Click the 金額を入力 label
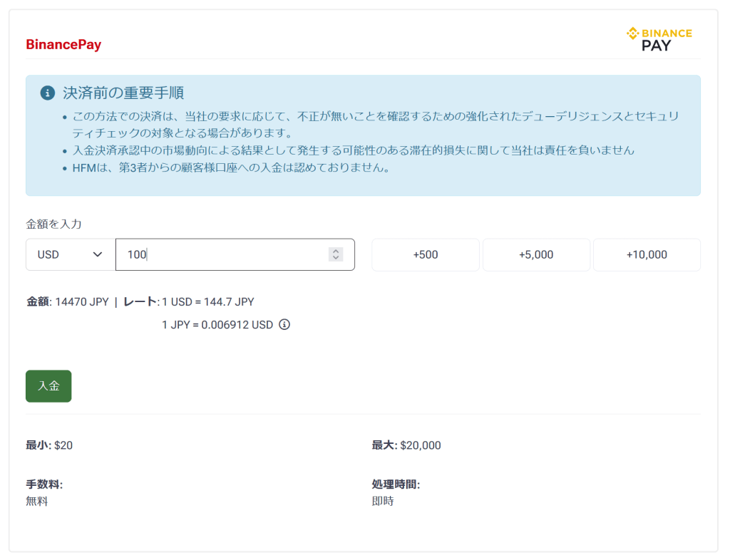 pyautogui.click(x=53, y=224)
